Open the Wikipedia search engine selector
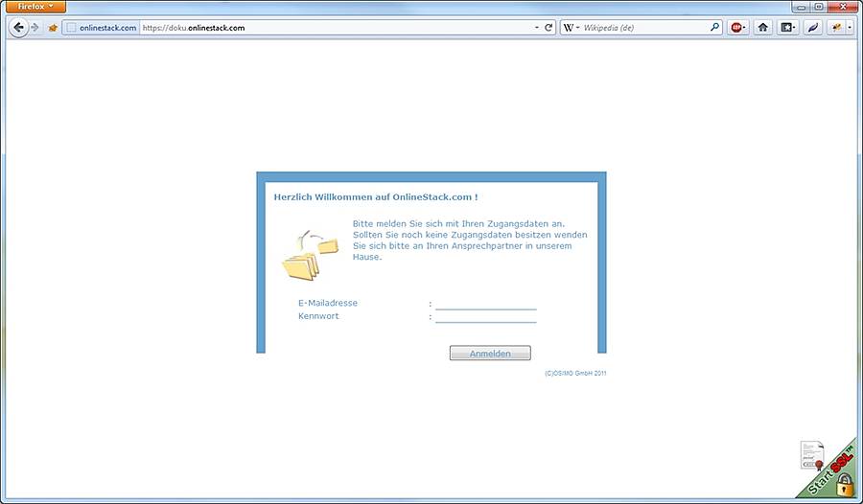The width and height of the screenshot is (863, 504). (x=571, y=27)
